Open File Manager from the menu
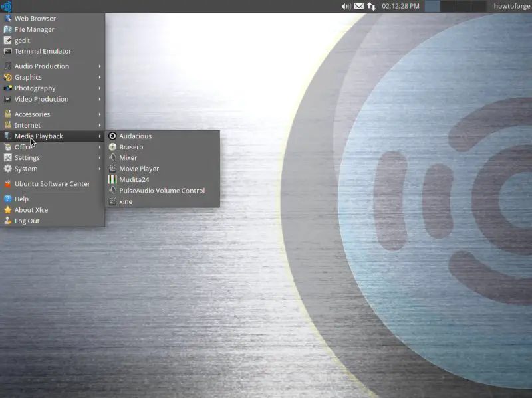The width and height of the screenshot is (532, 398). (53, 29)
